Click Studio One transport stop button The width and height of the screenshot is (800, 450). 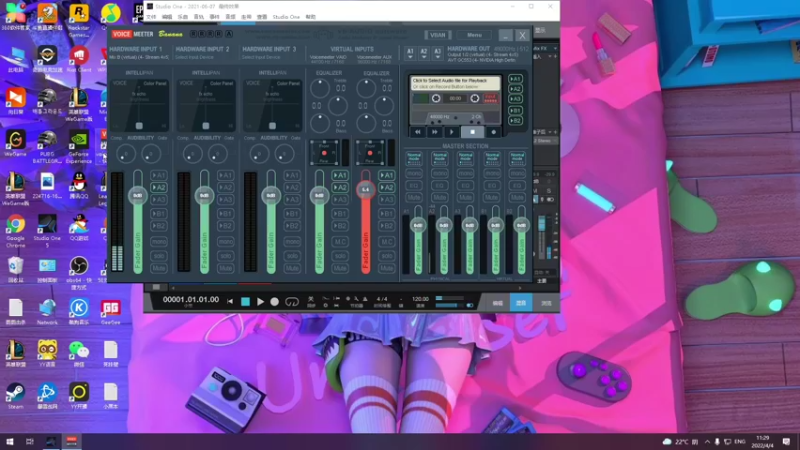click(x=245, y=302)
